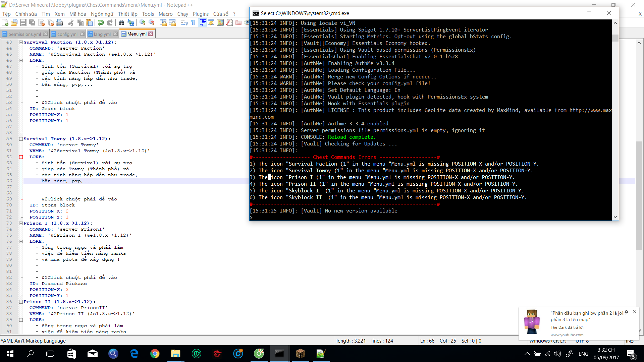Click the Undo arrow icon
Image resolution: width=644 pixels, height=362 pixels.
click(x=101, y=22)
